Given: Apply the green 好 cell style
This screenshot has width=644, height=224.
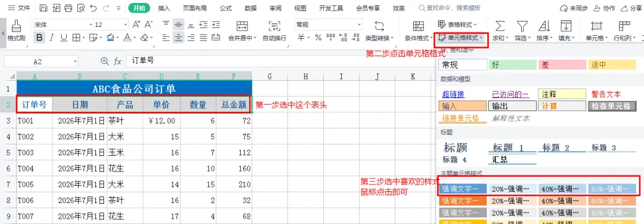Looking at the screenshot, I should click(512, 65).
